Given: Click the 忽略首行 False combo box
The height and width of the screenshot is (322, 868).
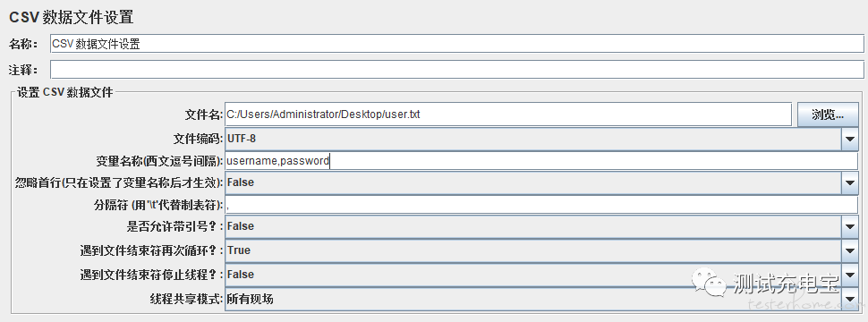Looking at the screenshot, I should pos(533,182).
